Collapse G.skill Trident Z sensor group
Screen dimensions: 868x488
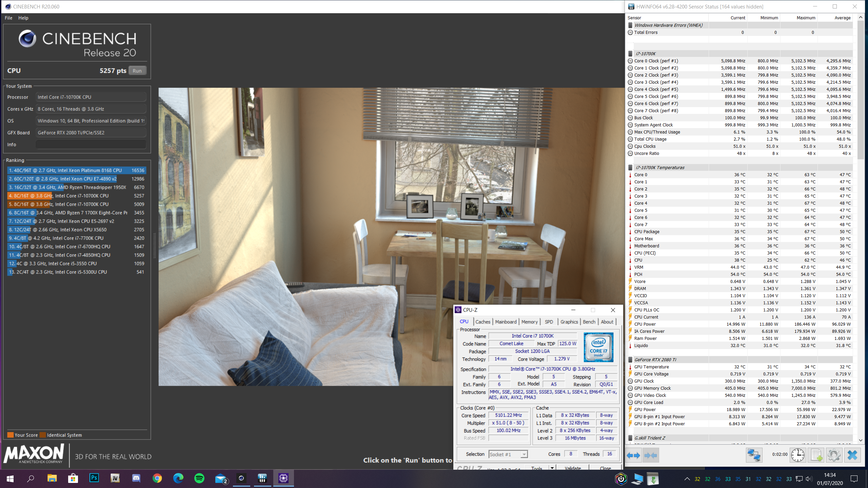coord(630,438)
